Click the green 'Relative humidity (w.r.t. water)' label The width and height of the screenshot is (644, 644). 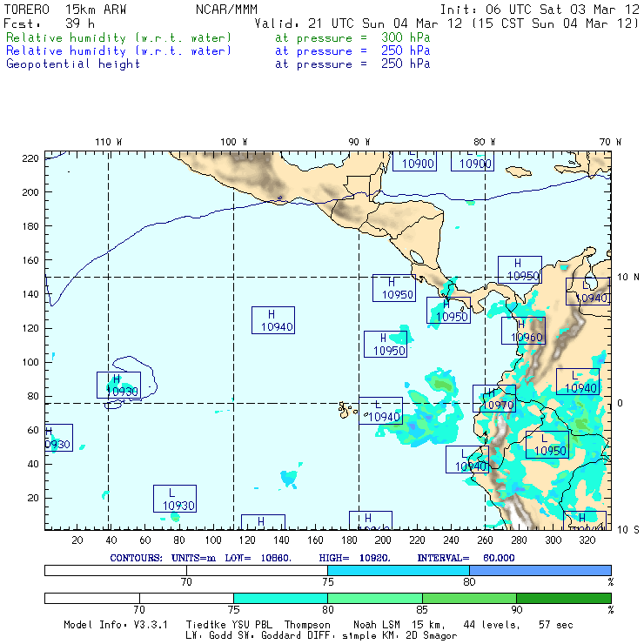[x=118, y=37]
